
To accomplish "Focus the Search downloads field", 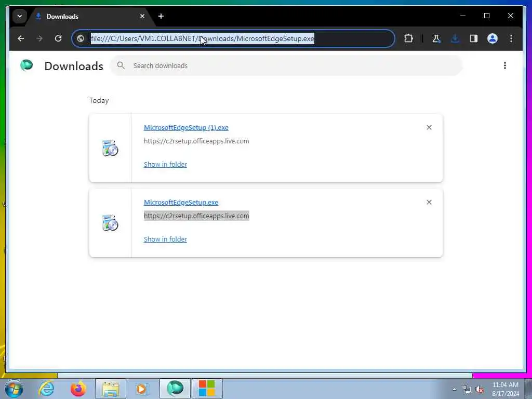I will click(287, 65).
